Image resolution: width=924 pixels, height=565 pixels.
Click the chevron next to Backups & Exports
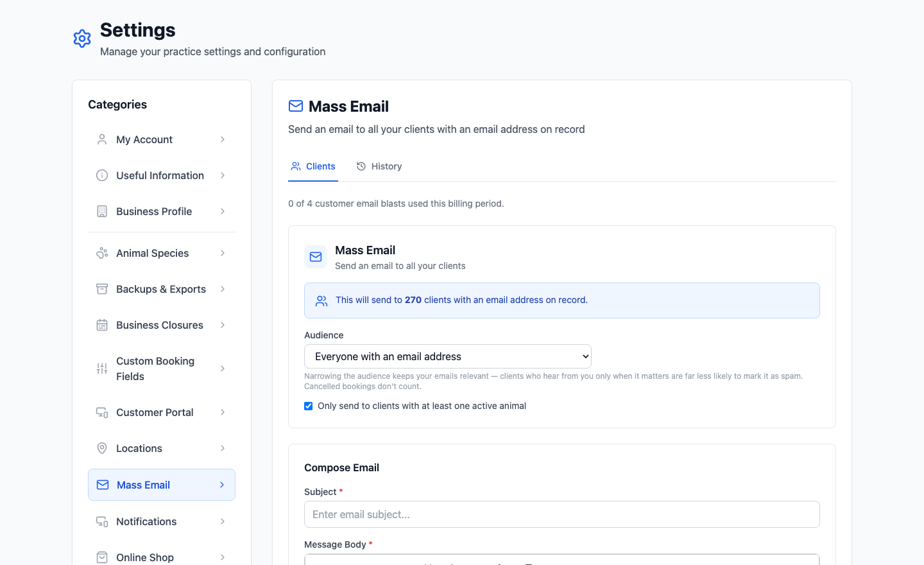tap(223, 289)
